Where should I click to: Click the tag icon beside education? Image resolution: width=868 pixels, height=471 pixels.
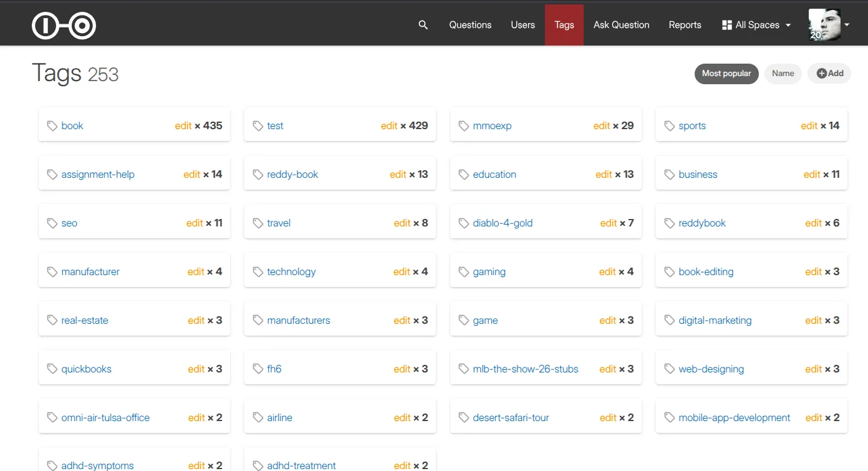(x=464, y=175)
